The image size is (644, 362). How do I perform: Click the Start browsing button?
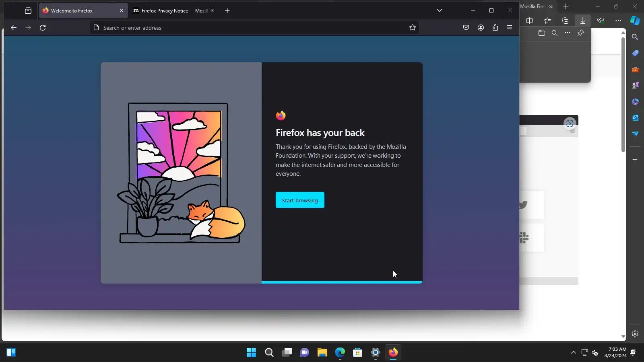pos(300,200)
